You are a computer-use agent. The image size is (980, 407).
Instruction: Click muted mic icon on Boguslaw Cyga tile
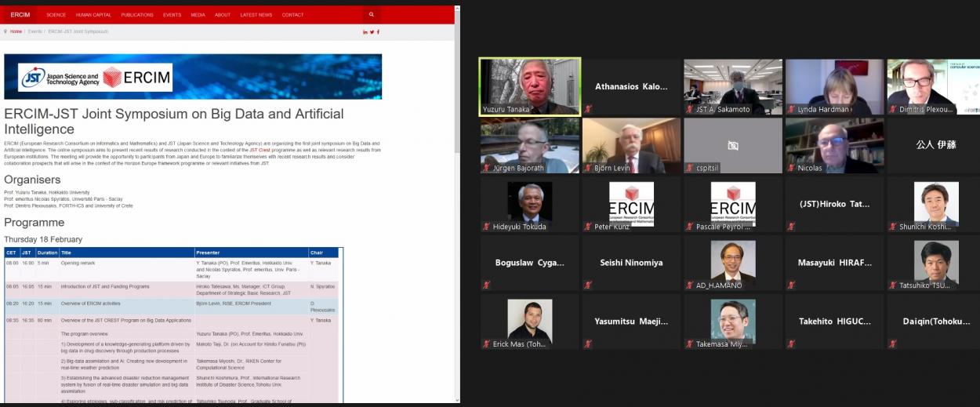click(486, 285)
